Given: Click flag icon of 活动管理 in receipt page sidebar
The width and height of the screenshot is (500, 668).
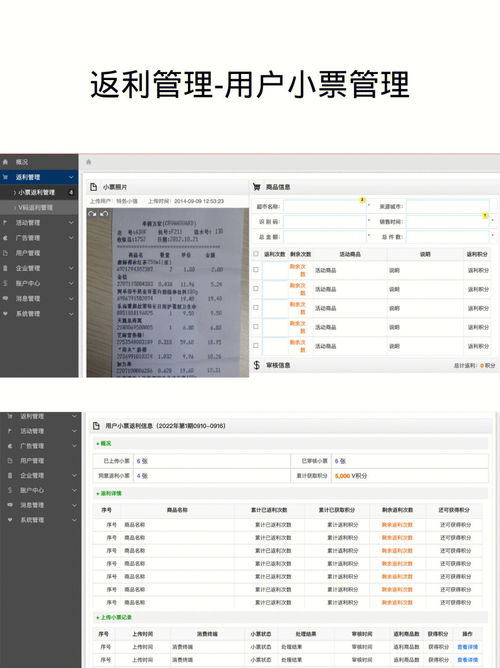Looking at the screenshot, I should (x=5, y=223).
